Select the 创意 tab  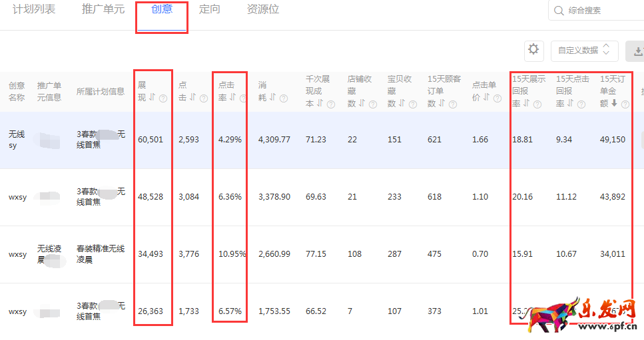pos(162,10)
